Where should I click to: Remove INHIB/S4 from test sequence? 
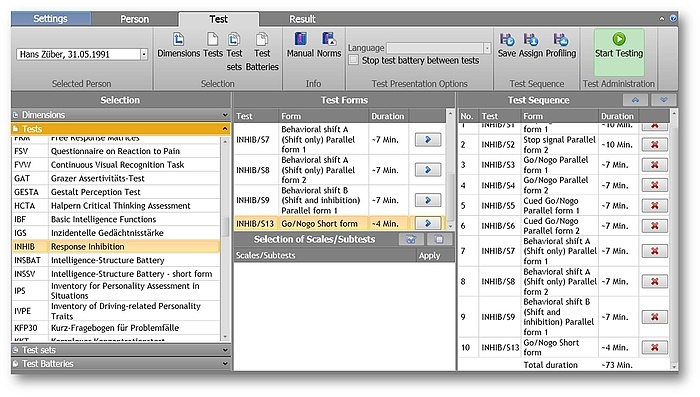654,185
